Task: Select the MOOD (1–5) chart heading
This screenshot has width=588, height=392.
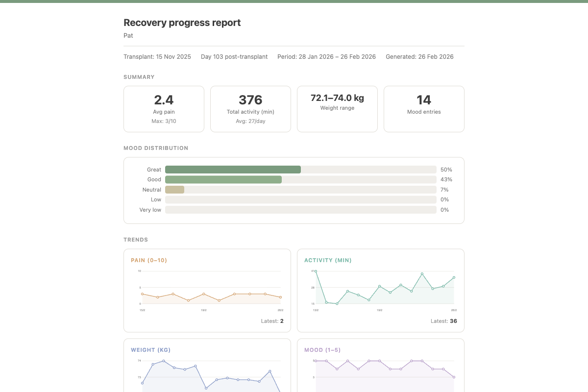Action: (x=322, y=350)
